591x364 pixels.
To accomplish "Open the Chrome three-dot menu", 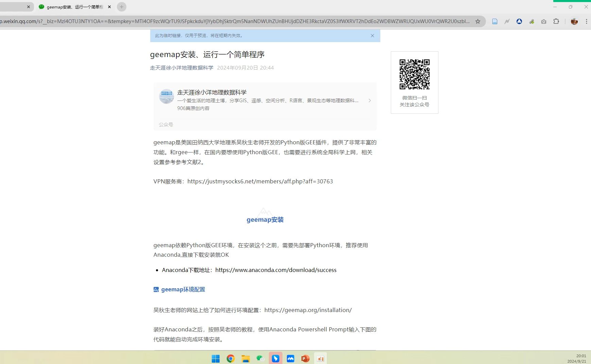I will tap(587, 21).
